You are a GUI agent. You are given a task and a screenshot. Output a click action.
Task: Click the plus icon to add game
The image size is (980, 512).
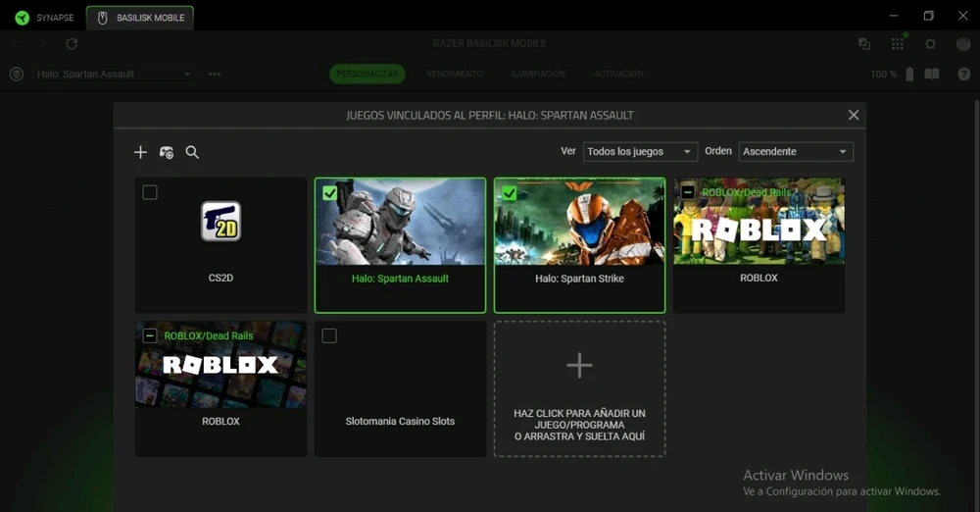click(140, 152)
